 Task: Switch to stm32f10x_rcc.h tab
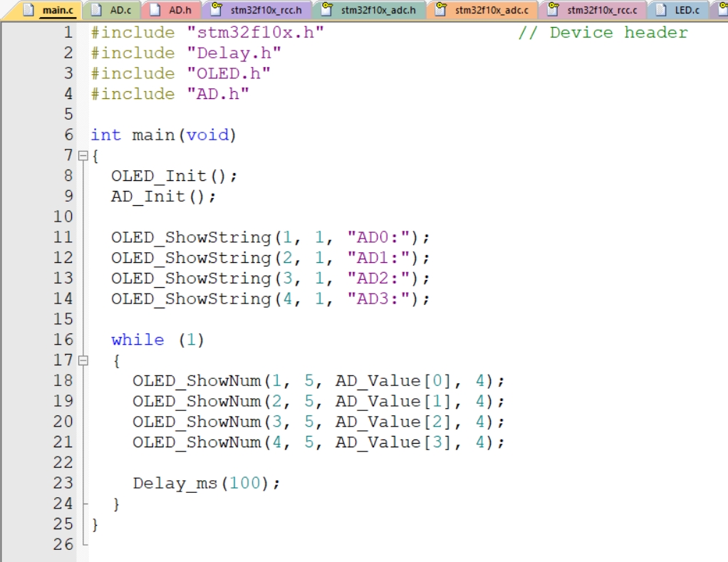256,10
